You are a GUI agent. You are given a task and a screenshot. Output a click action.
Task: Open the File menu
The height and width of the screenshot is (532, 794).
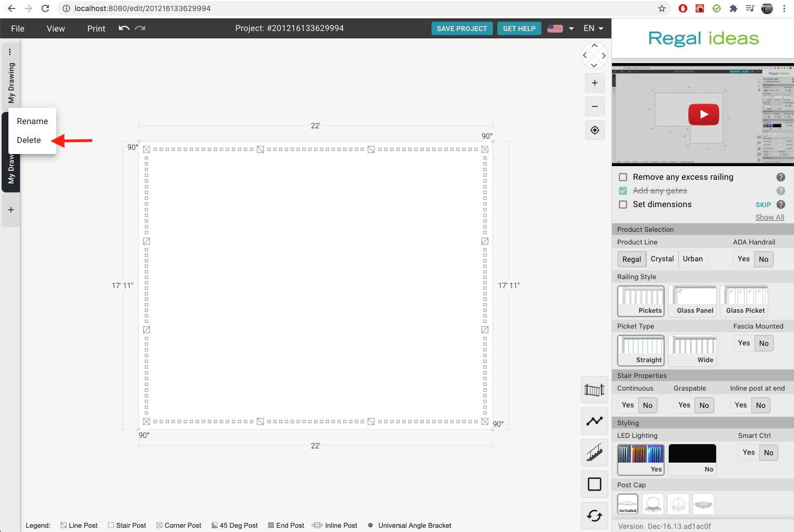18,28
